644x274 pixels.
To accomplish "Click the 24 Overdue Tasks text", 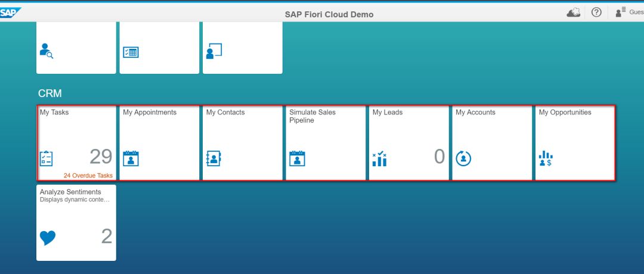I will click(x=88, y=176).
